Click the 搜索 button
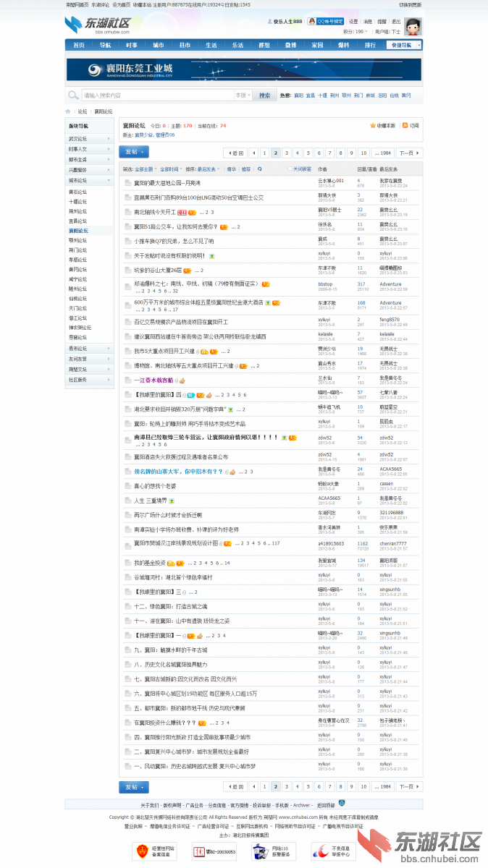488x868 pixels. click(264, 95)
